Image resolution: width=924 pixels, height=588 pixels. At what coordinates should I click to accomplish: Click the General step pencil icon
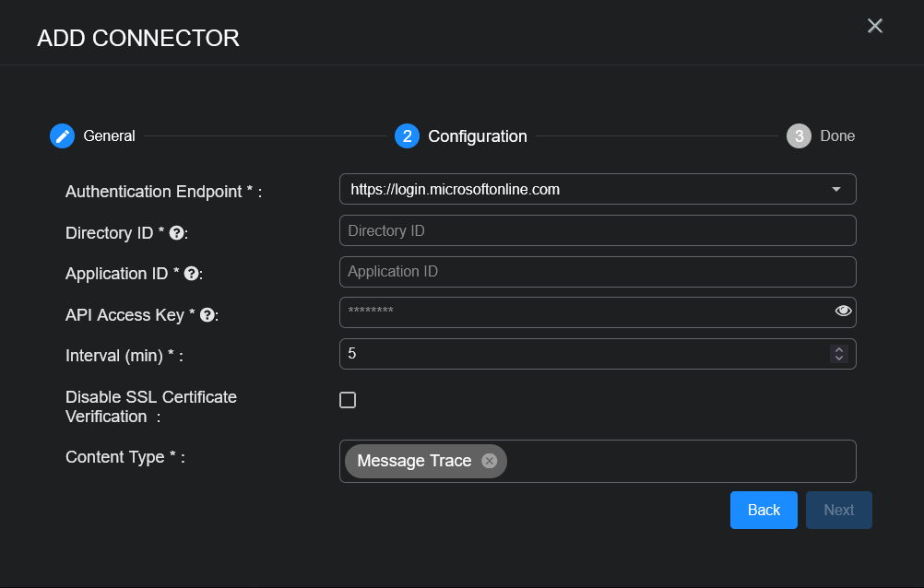pyautogui.click(x=62, y=136)
